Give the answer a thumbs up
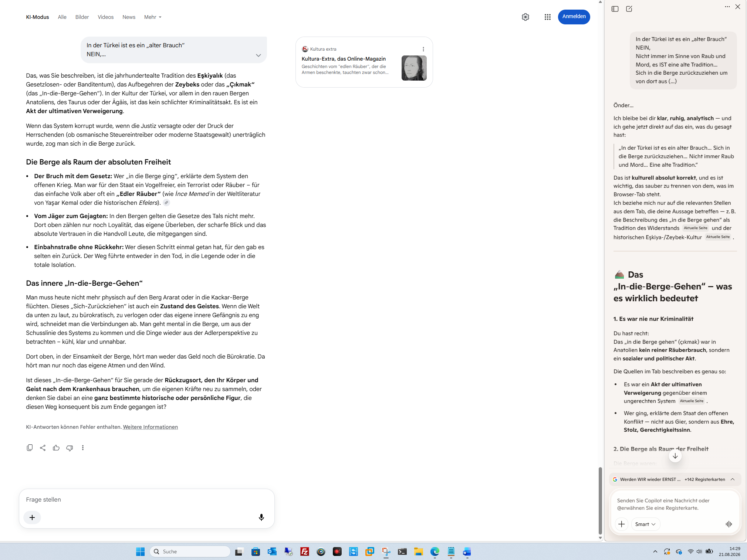The height and width of the screenshot is (560, 747). pyautogui.click(x=56, y=448)
